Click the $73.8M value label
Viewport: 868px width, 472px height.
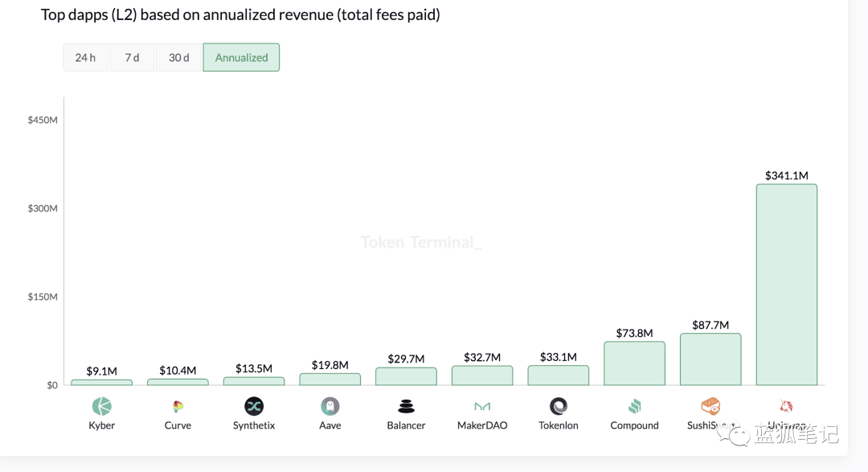click(x=634, y=333)
